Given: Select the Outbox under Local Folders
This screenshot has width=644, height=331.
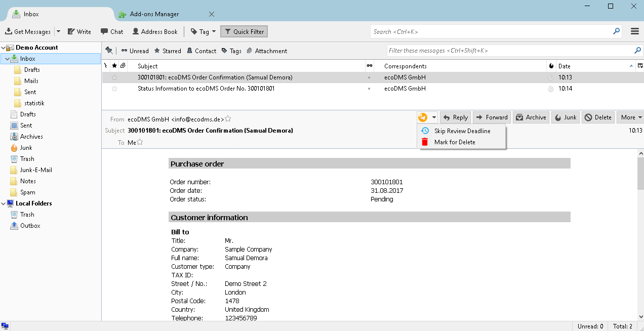Looking at the screenshot, I should pyautogui.click(x=30, y=226).
